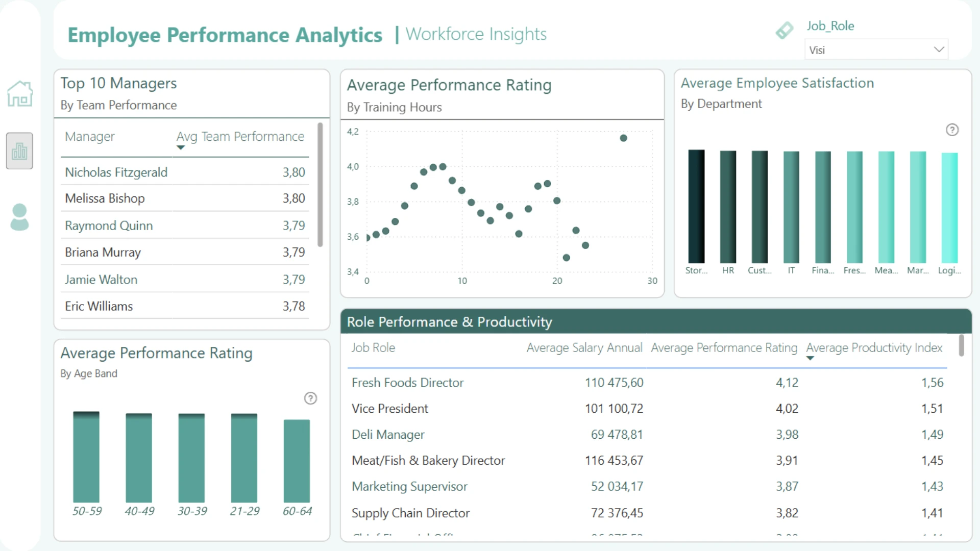Click the Average Performance Rating column header
The image size is (980, 551).
click(x=724, y=348)
